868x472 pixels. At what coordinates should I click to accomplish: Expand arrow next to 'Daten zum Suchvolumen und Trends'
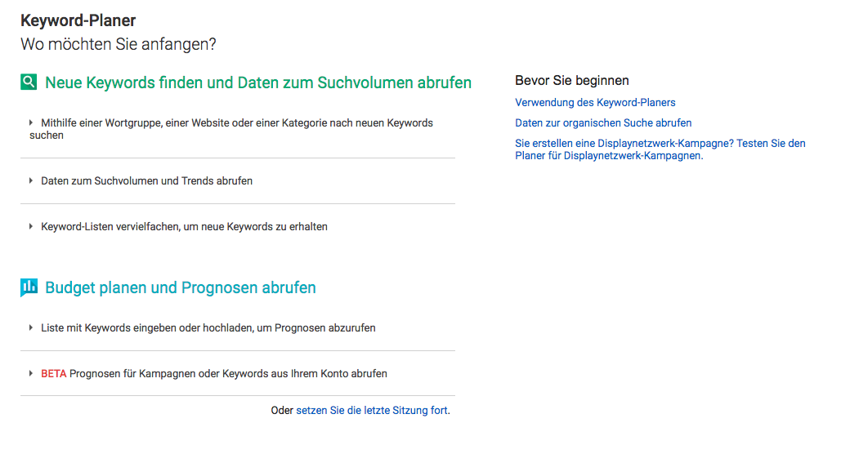click(x=31, y=181)
